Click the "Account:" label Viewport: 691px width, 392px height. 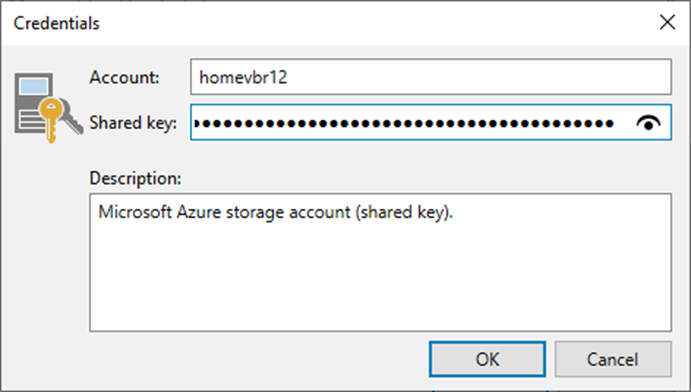[124, 78]
